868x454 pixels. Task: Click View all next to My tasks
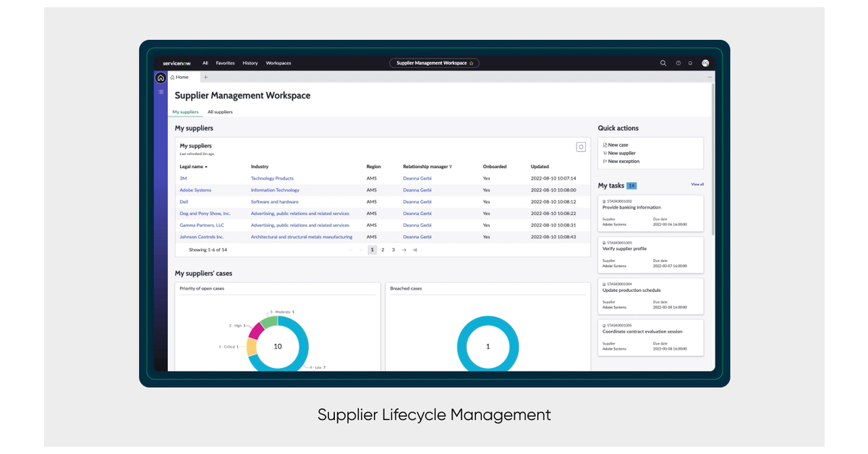point(697,185)
